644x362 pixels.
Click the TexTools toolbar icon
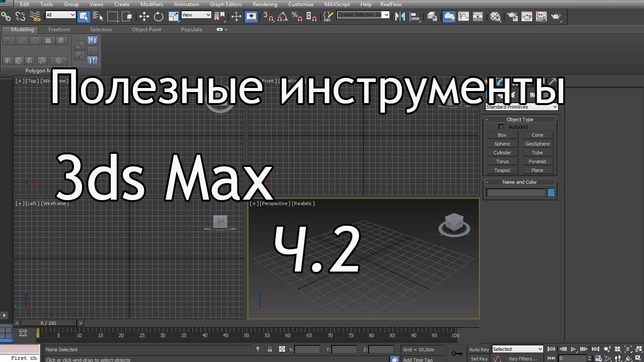tap(541, 16)
